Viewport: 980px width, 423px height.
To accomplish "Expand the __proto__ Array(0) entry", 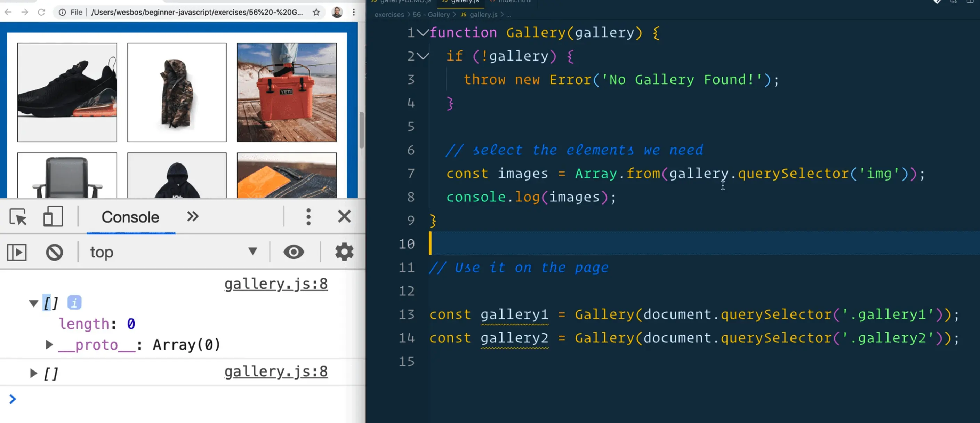I will (x=49, y=345).
